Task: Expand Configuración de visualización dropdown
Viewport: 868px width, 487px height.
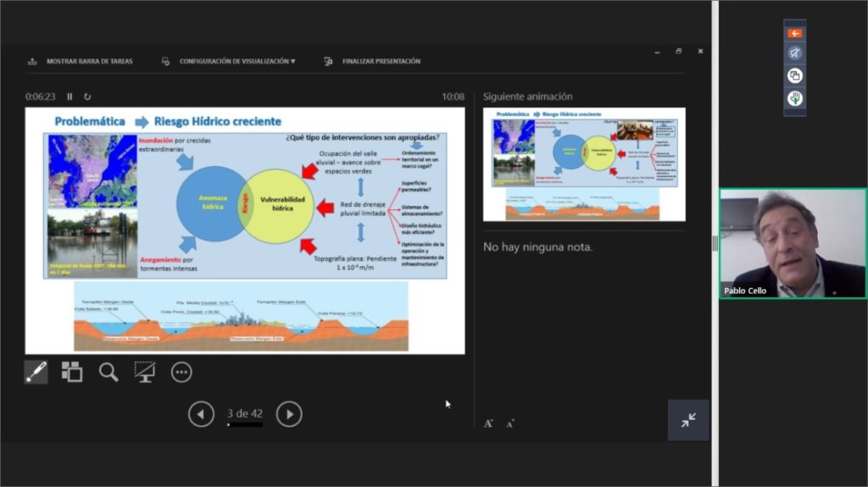Action: pyautogui.click(x=230, y=61)
